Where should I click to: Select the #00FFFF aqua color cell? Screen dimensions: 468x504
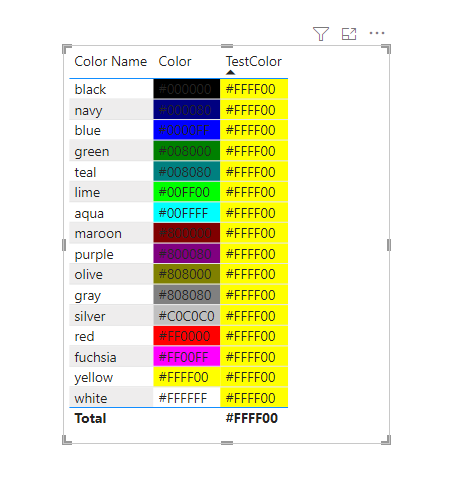click(187, 213)
